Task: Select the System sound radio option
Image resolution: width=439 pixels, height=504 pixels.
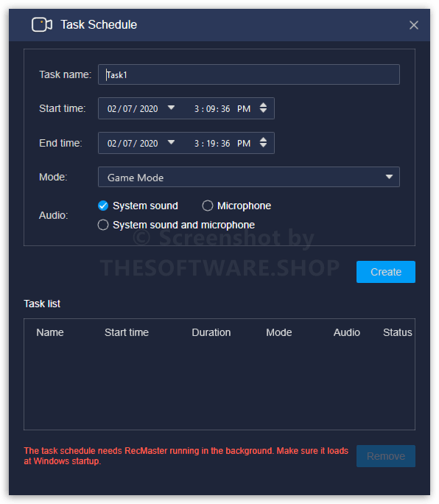Action: [x=103, y=206]
